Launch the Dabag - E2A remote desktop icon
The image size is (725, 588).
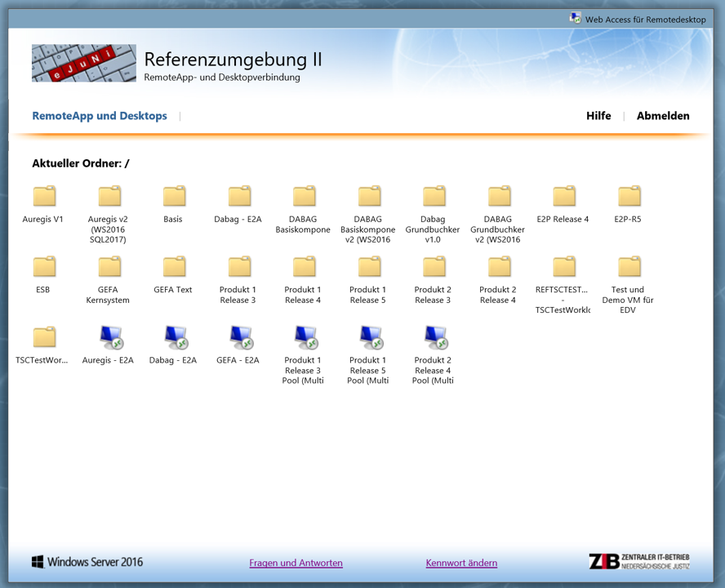pos(174,338)
